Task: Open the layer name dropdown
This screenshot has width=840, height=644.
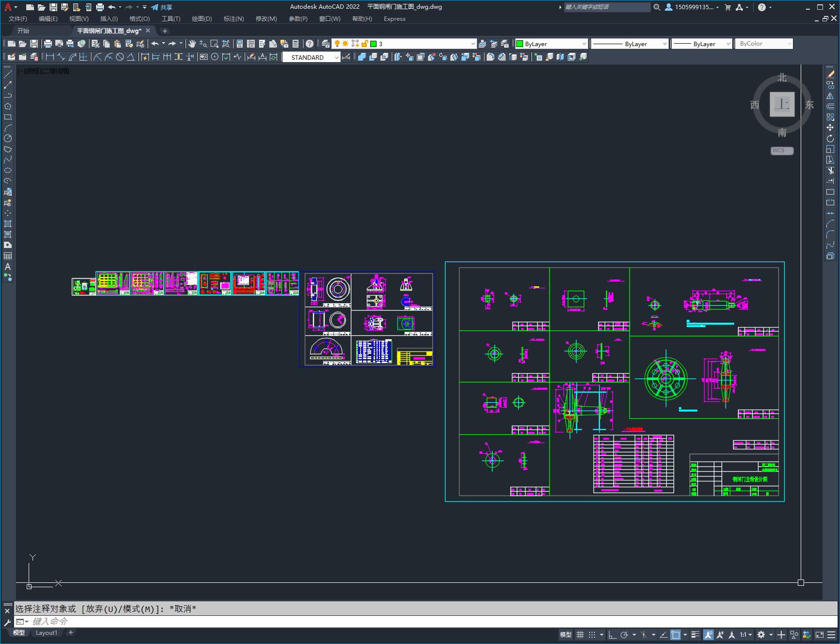Action: point(473,44)
